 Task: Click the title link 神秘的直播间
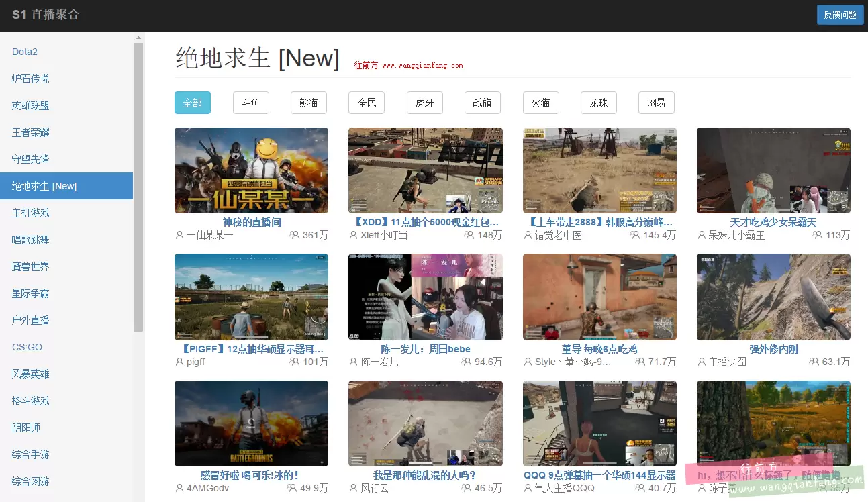[x=252, y=222]
